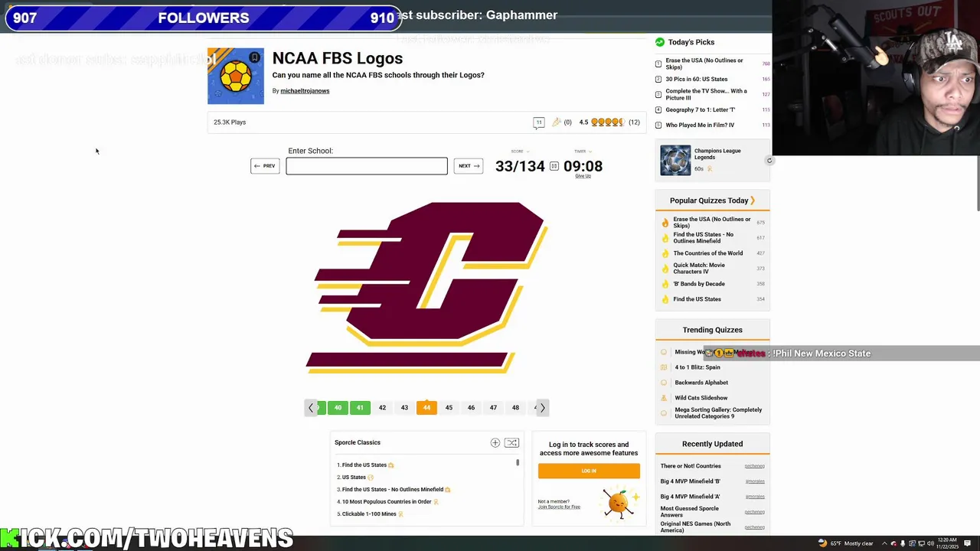Open the 'US States' classic quiz
980x551 pixels.
click(x=354, y=478)
